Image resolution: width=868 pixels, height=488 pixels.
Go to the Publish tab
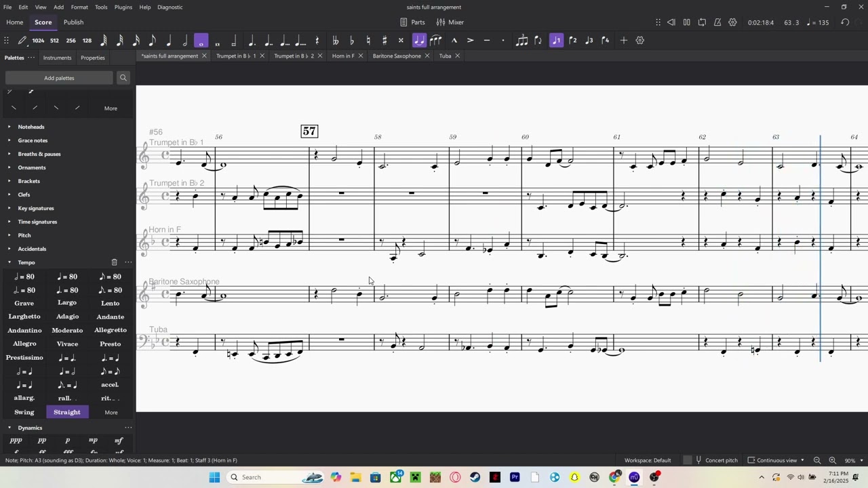73,22
